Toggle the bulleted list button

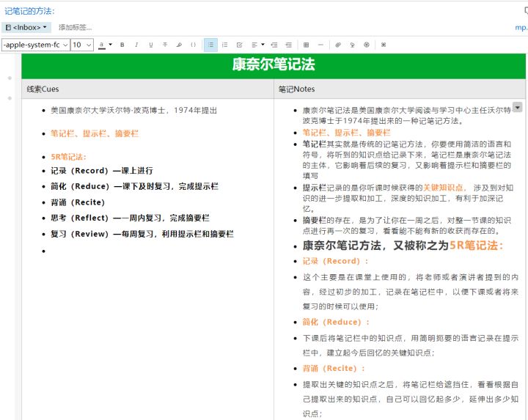click(210, 45)
